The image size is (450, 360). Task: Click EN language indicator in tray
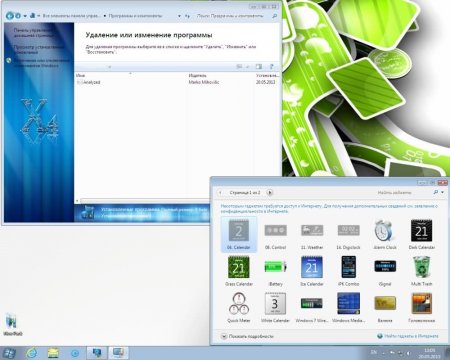click(x=374, y=352)
